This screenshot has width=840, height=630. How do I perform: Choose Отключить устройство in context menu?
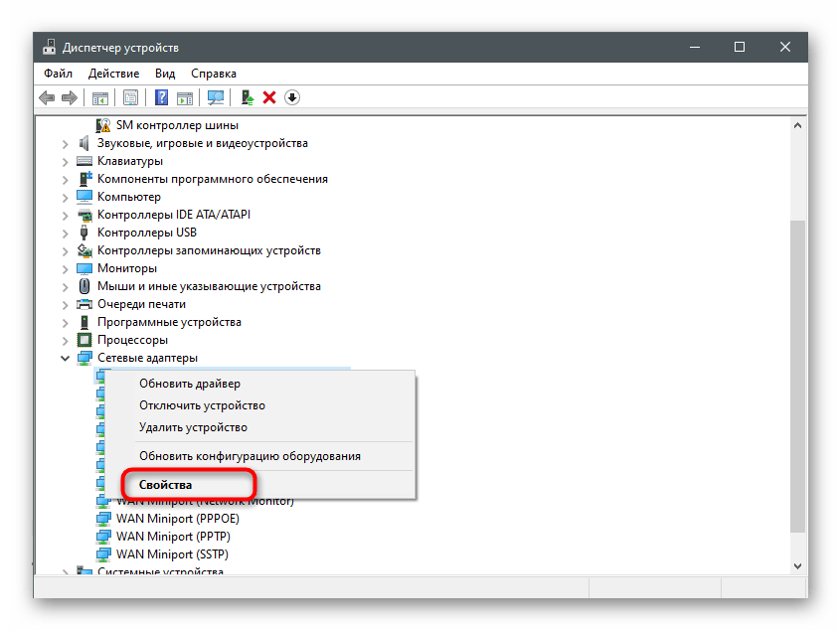pyautogui.click(x=202, y=405)
